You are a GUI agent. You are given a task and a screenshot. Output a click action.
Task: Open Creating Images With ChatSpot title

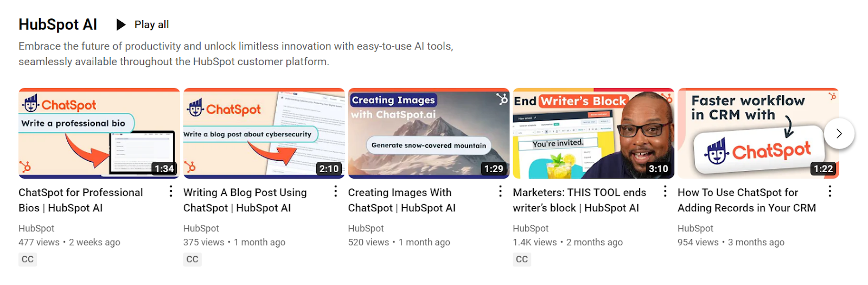[402, 200]
